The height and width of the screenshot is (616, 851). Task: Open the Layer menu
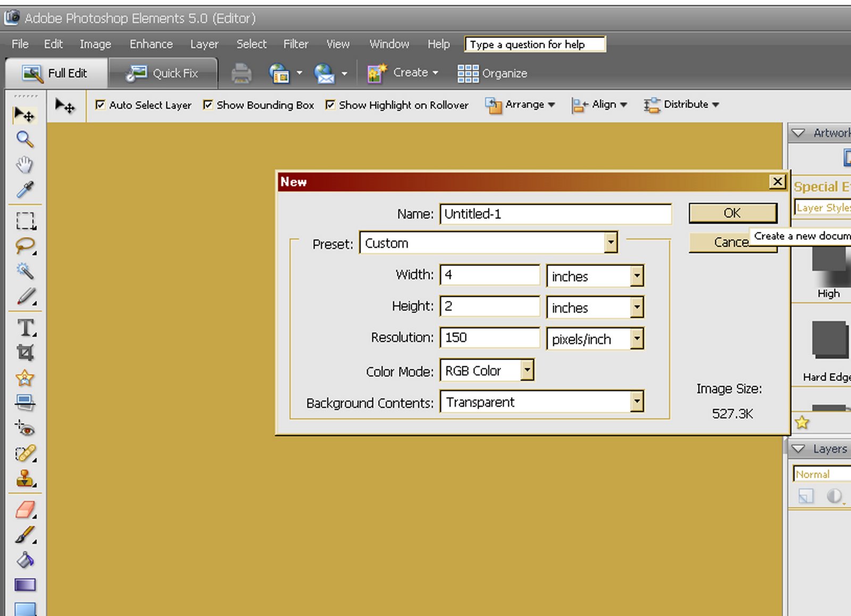204,44
